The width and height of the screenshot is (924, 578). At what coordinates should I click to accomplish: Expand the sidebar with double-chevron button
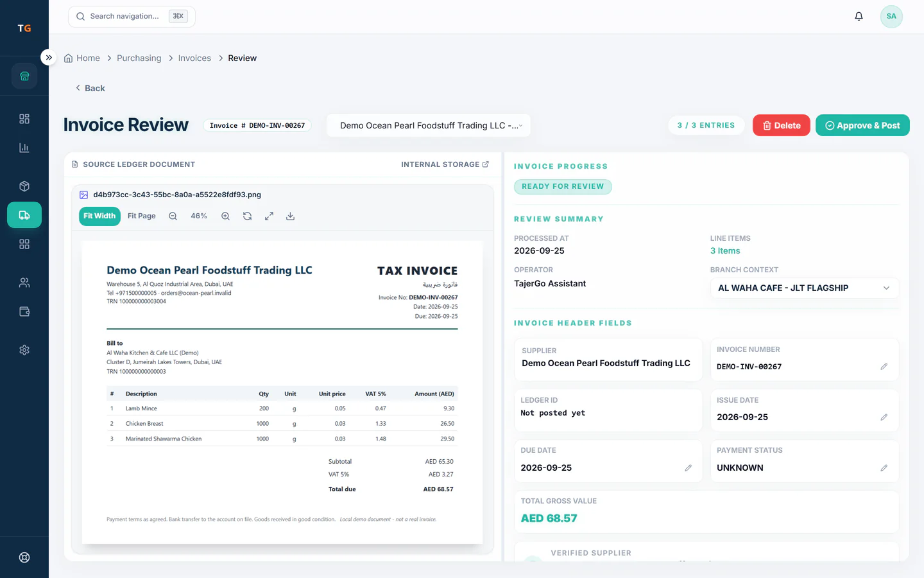coord(49,57)
